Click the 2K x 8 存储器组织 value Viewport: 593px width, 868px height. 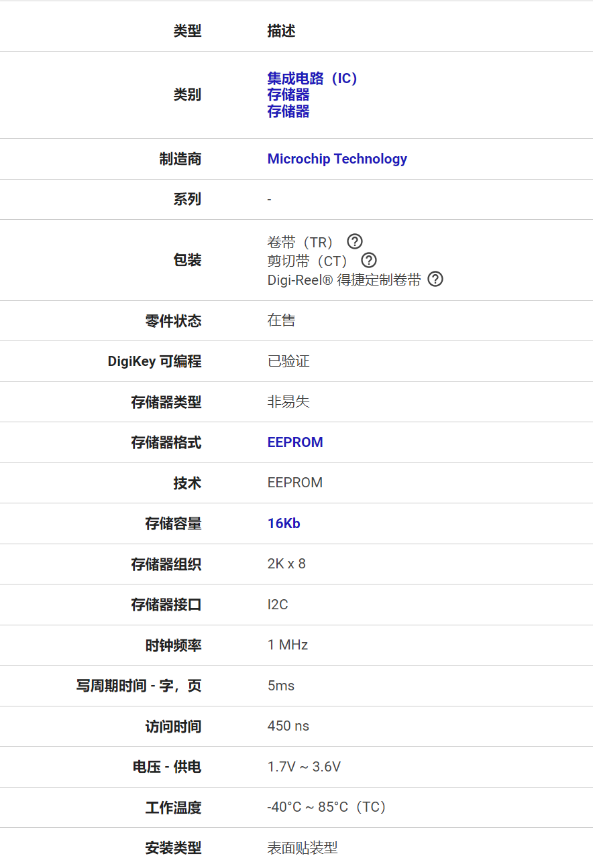click(x=286, y=564)
